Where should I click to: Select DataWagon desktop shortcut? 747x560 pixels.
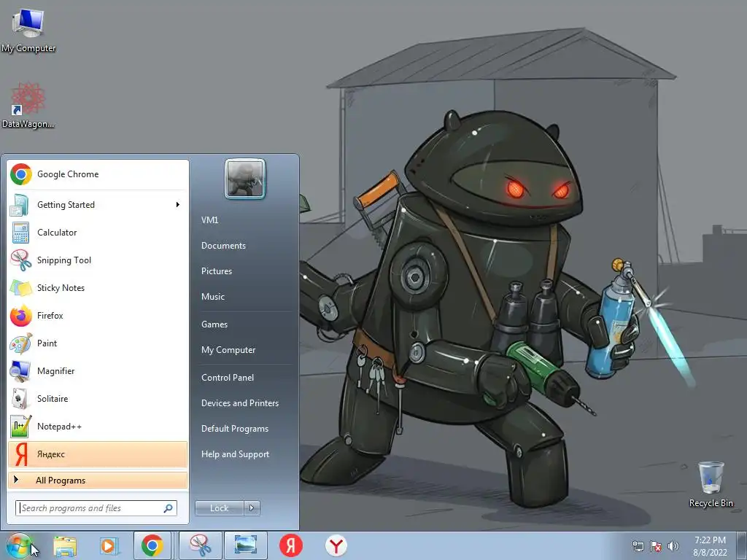click(28, 106)
